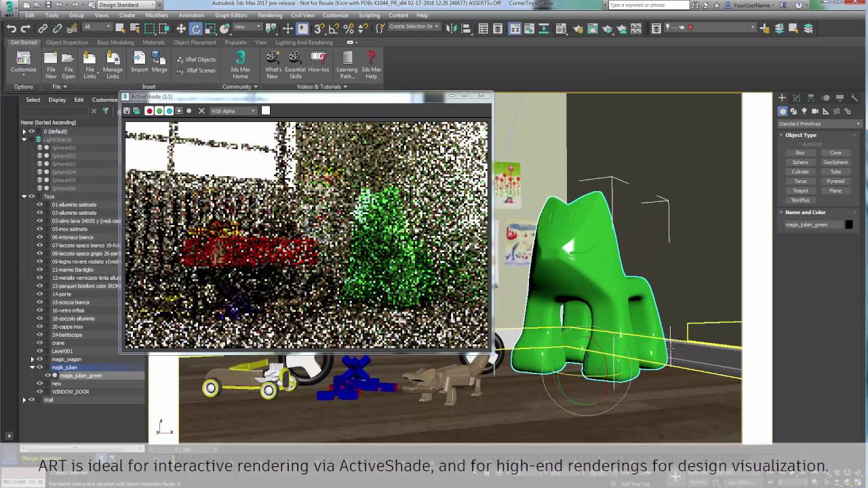Image resolution: width=868 pixels, height=488 pixels.
Task: Click the Pyramid primitive button
Action: pos(835,181)
